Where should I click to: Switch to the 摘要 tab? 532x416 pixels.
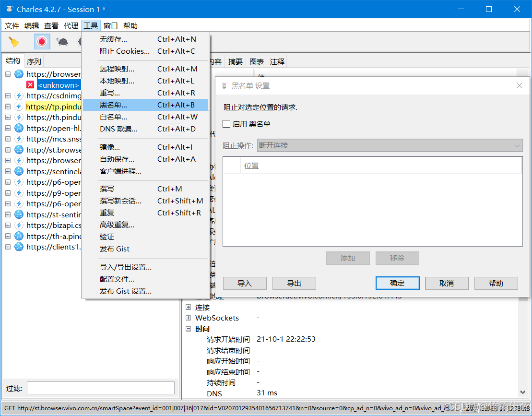tap(236, 61)
